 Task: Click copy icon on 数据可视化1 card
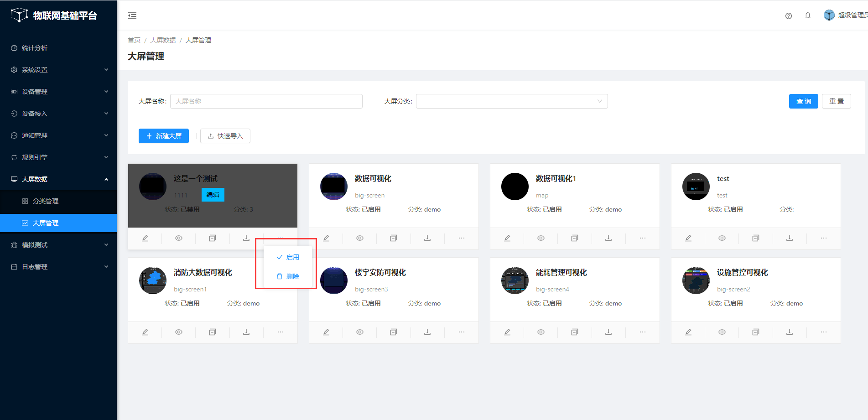[575, 238]
